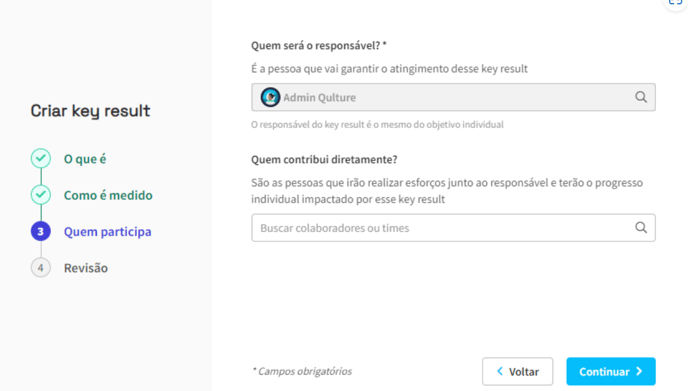688x391 pixels.
Task: Click the Quem contribui diretamente heading
Action: [x=324, y=159]
